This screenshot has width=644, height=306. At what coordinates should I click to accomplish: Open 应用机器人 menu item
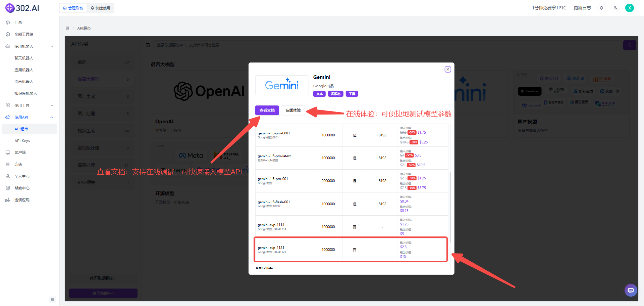tap(24, 70)
